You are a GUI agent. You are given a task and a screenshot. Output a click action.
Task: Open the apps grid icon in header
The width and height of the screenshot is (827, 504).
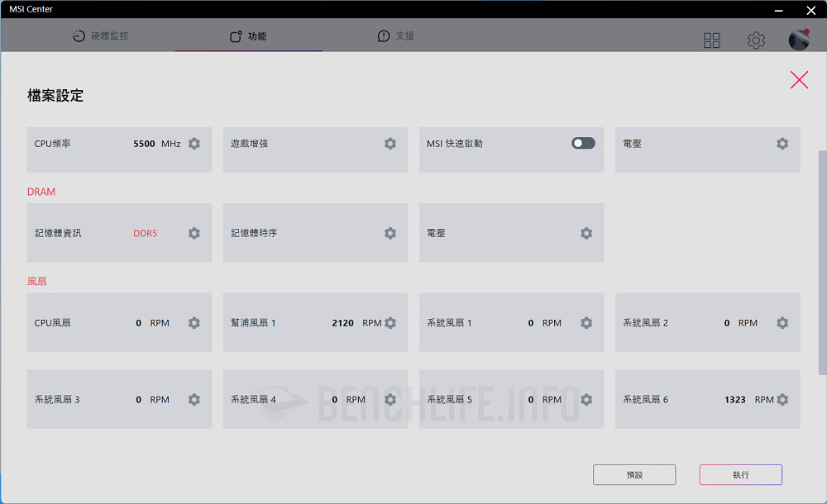pos(712,40)
